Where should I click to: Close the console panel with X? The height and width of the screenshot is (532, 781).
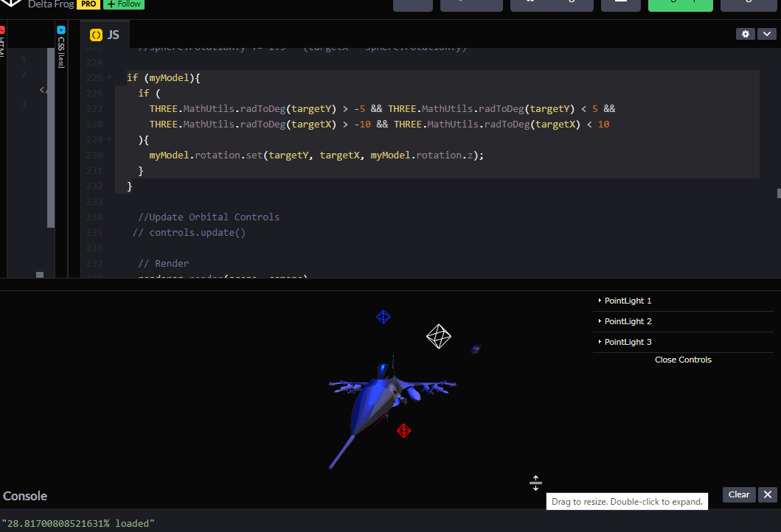[768, 494]
